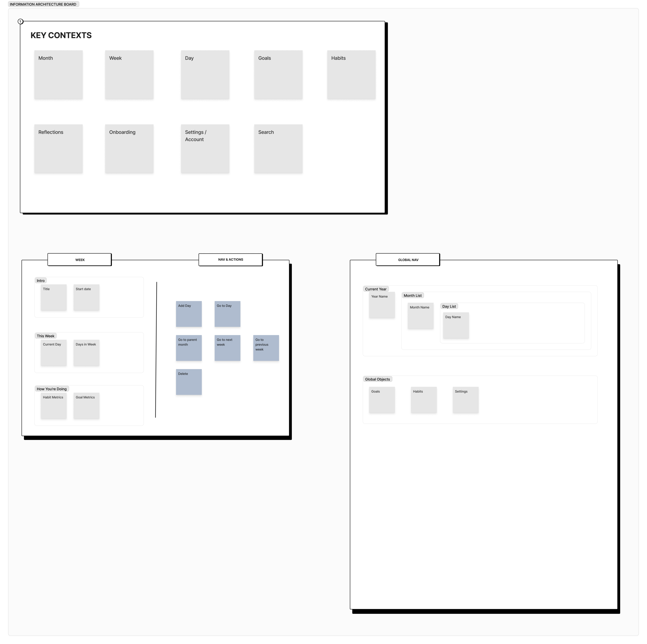Select the NAV & ACTIONS tab
647x644 pixels.
point(230,259)
